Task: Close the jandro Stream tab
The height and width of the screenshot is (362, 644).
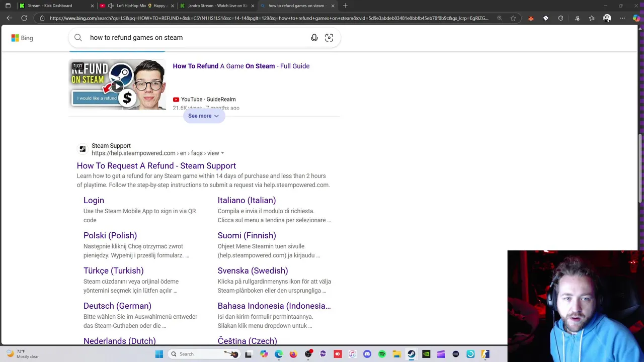Action: coord(253,6)
